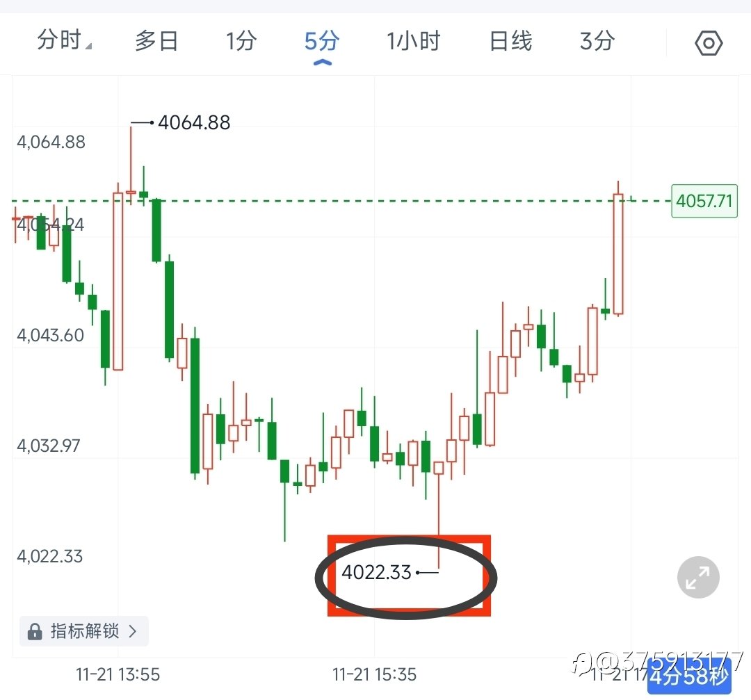Select the 日线 daily chart tab
Image resolution: width=751 pixels, height=700 pixels.
[510, 41]
